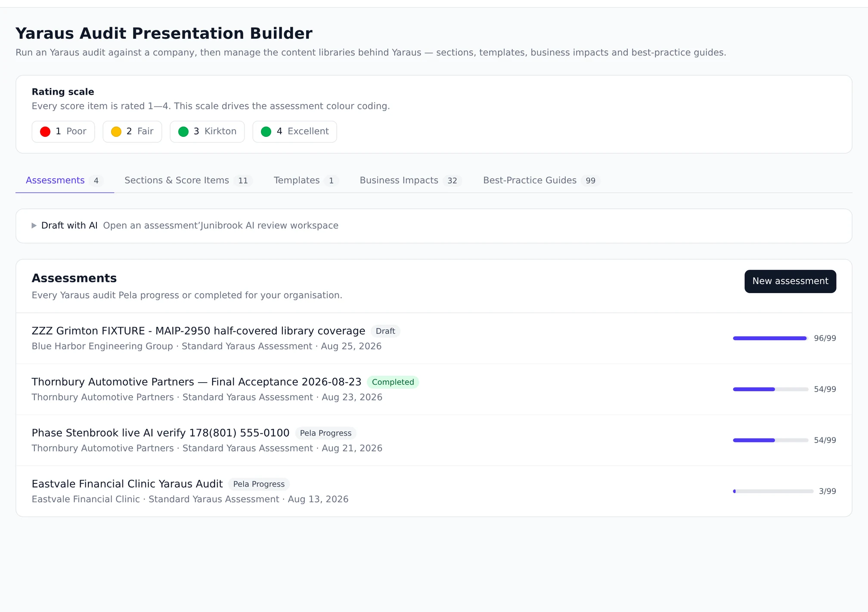Click the Yaraus Audit Presentation Builder title

click(x=164, y=34)
